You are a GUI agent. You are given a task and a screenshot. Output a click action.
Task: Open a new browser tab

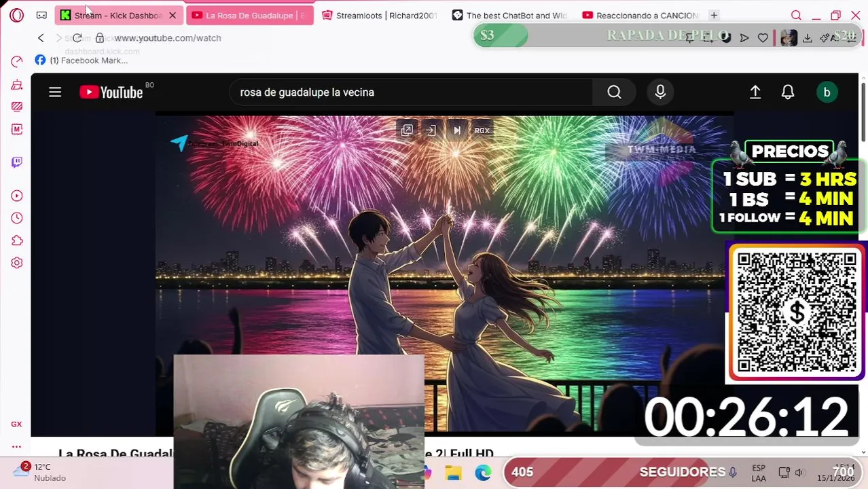[x=714, y=15]
